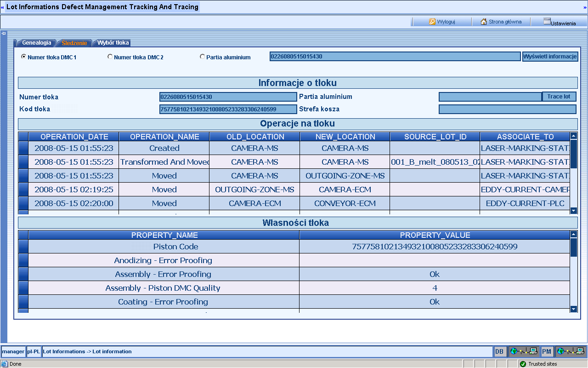Select row marker of Piston Code property
Image resolution: width=588 pixels, height=368 pixels.
click(23, 247)
